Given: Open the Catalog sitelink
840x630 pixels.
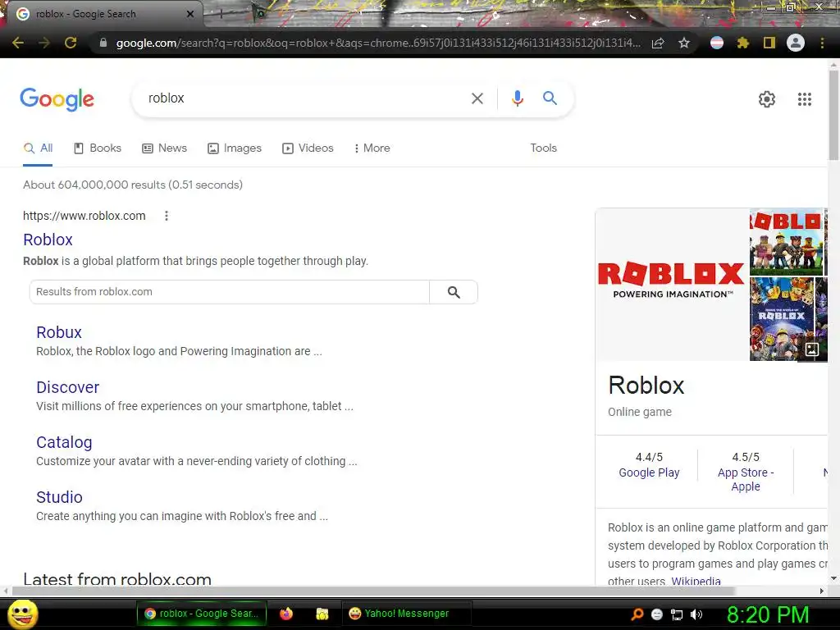Looking at the screenshot, I should click(64, 442).
